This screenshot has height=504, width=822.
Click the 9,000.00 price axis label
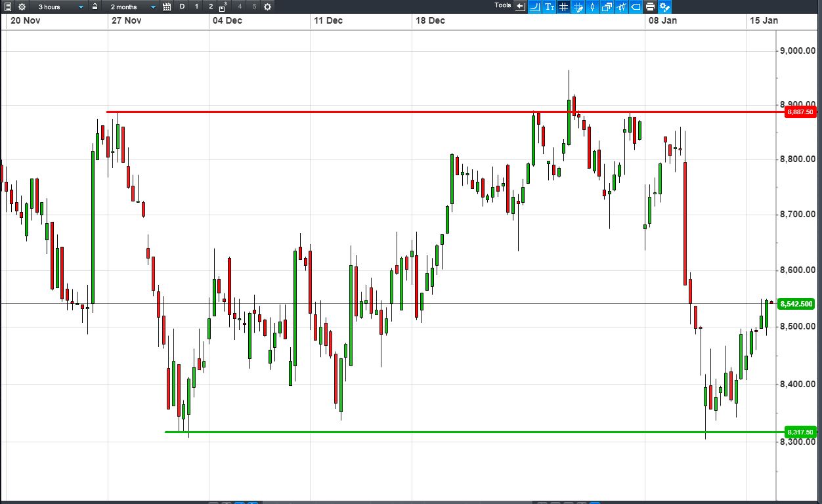click(798, 51)
